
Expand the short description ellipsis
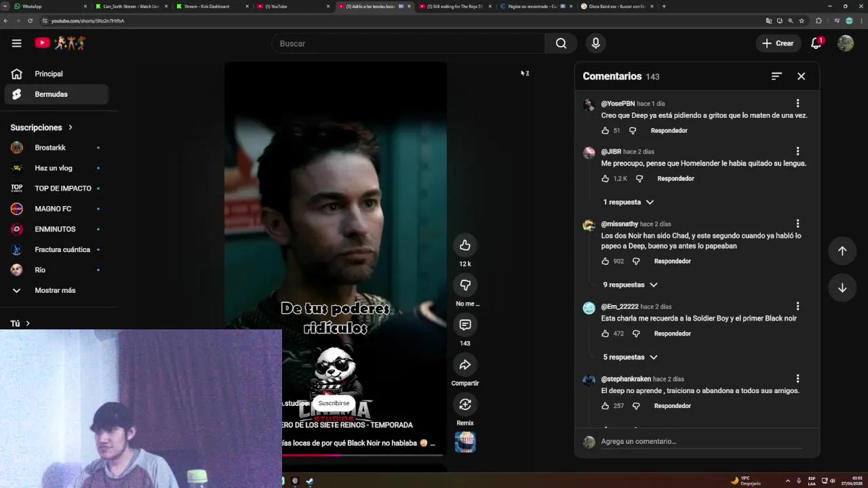(433, 443)
